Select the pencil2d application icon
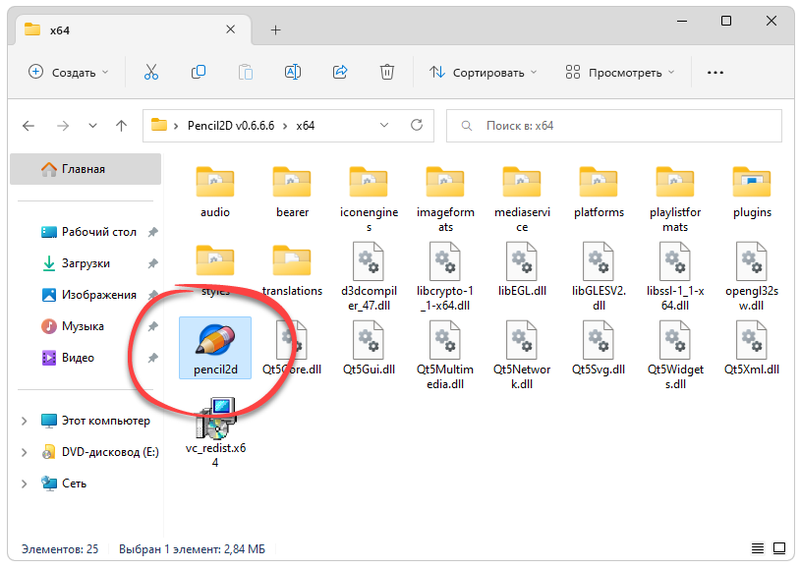This screenshot has height=569, width=800. click(215, 348)
